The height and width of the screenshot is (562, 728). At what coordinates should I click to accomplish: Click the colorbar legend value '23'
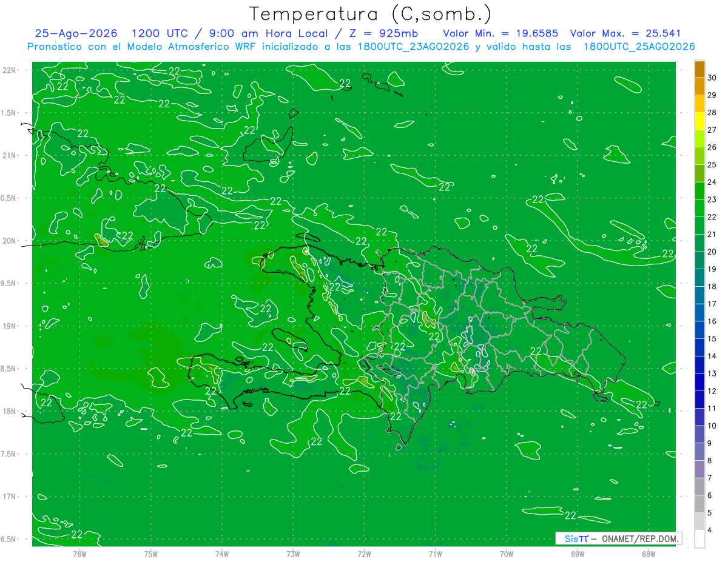click(x=712, y=199)
